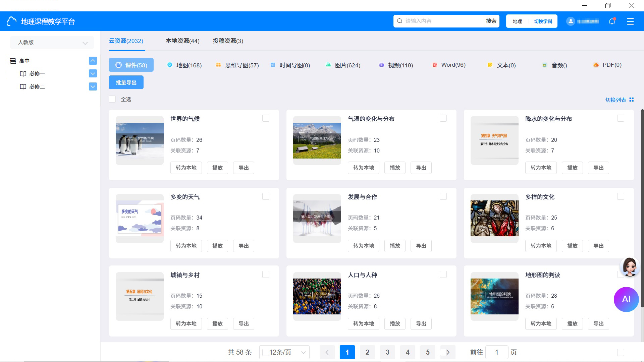This screenshot has height=362, width=644.
Task: Collapse the 高中 tree node arrow
Action: coord(93,61)
